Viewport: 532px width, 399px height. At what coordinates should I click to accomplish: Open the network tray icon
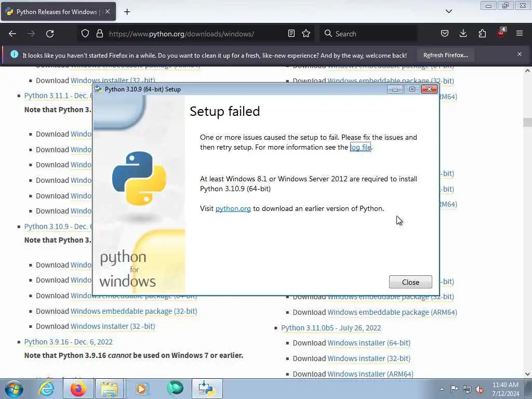pyautogui.click(x=467, y=390)
